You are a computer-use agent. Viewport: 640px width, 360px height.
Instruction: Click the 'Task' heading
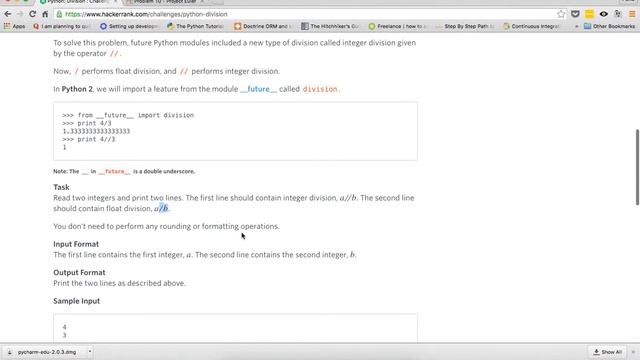coord(61,187)
